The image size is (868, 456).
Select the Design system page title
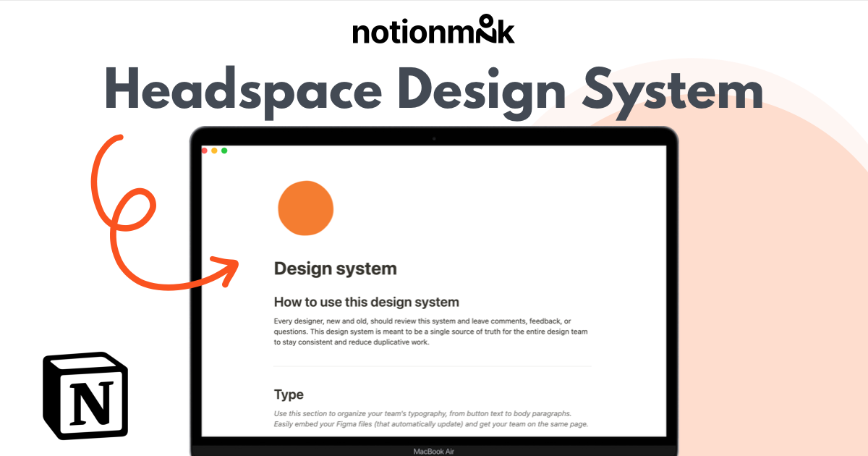335,268
